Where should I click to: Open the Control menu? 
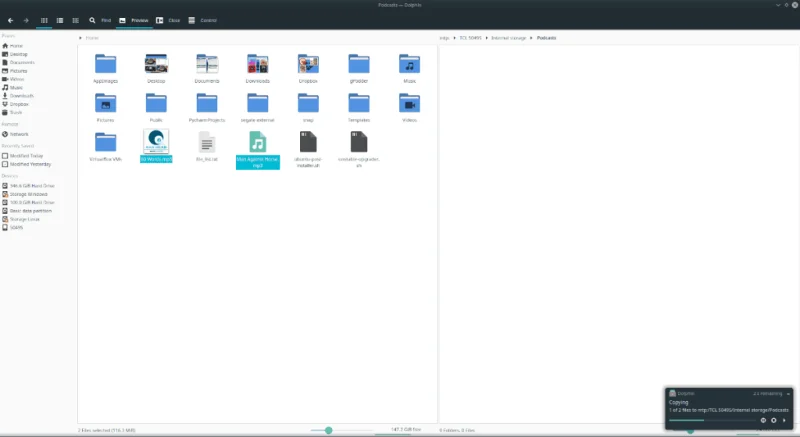pos(203,20)
